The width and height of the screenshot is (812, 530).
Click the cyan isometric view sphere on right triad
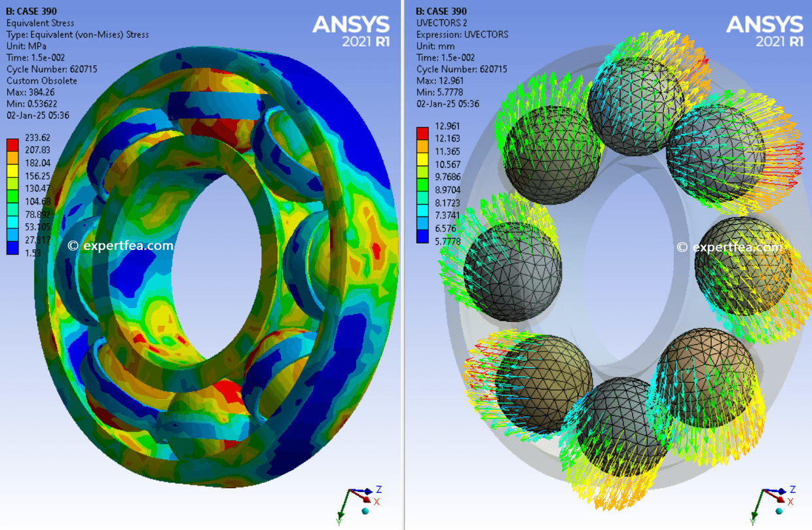[779, 510]
